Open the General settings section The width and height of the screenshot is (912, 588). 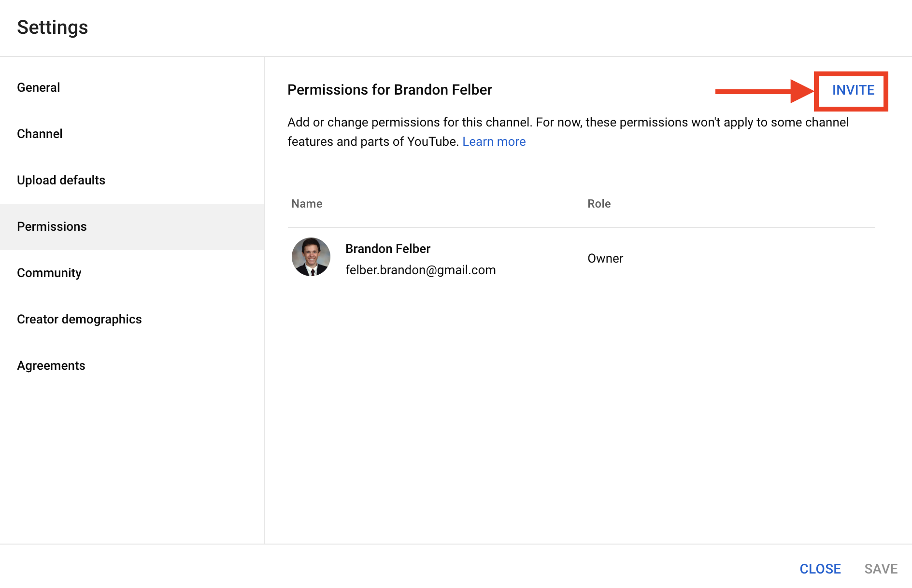(x=132, y=87)
